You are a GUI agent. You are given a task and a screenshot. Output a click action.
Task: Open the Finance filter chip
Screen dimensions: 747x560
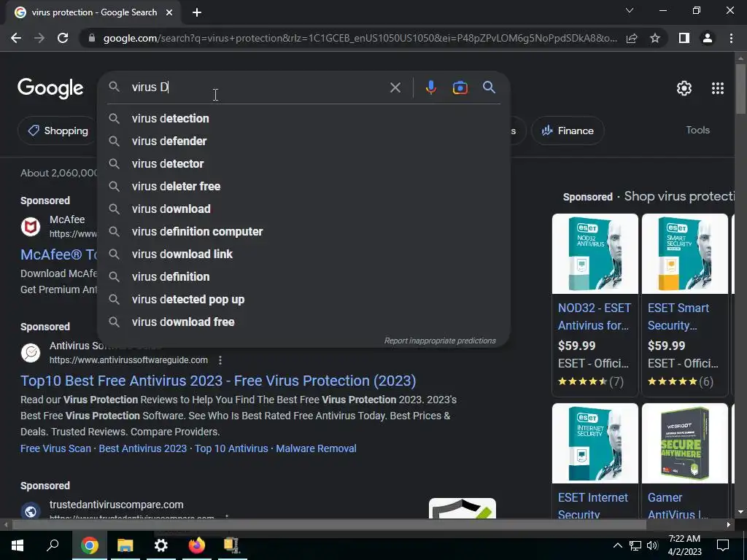tap(568, 131)
